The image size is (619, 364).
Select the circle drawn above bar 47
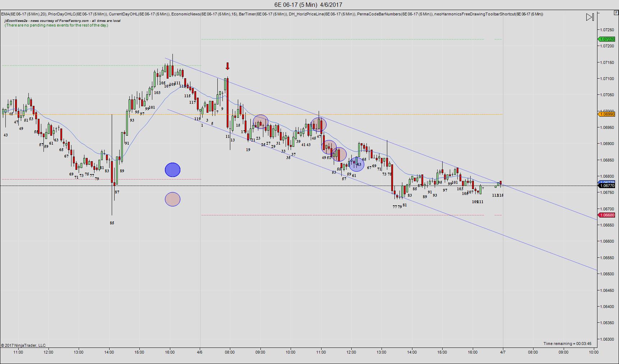pyautogui.click(x=319, y=125)
